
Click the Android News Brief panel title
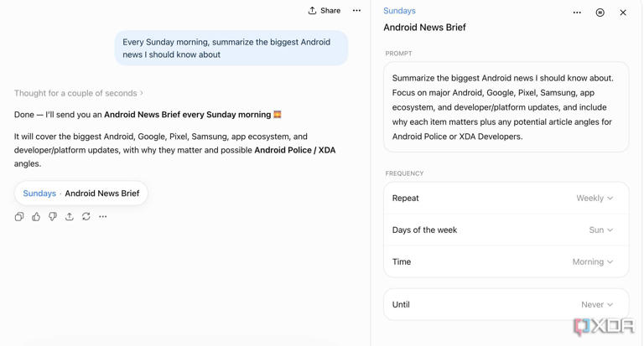tap(424, 28)
